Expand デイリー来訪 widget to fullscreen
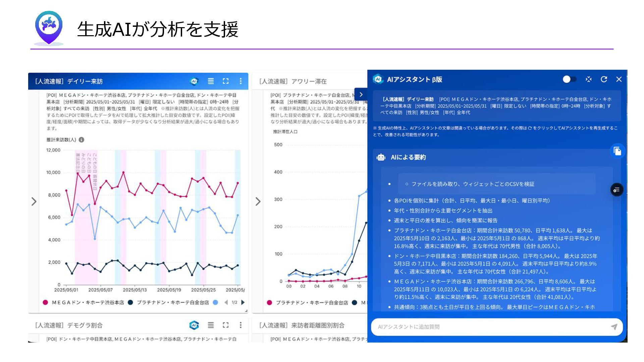 pos(226,81)
